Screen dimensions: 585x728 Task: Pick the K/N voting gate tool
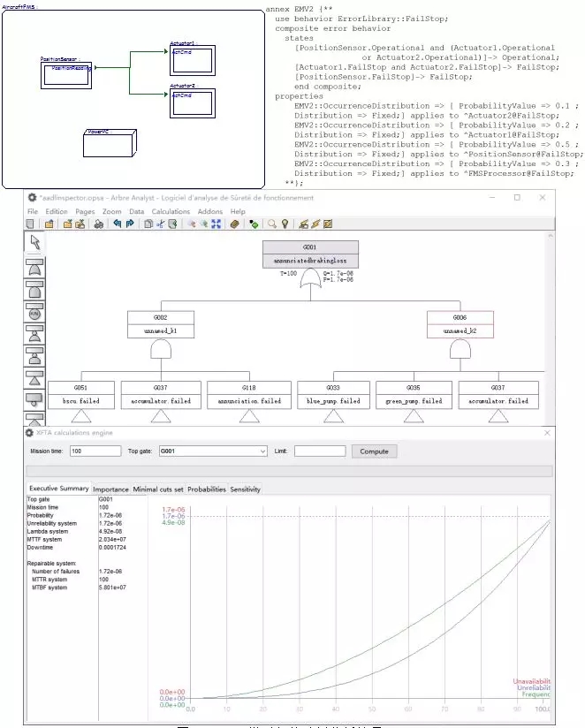tap(34, 312)
